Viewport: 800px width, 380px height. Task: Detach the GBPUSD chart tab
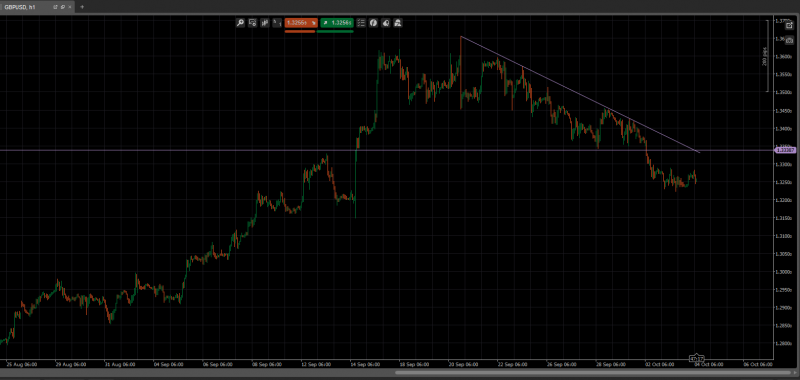click(x=55, y=7)
